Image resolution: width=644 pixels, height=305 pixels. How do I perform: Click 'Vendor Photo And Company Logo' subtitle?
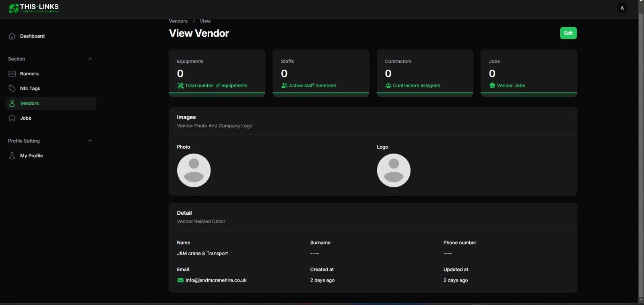click(215, 126)
